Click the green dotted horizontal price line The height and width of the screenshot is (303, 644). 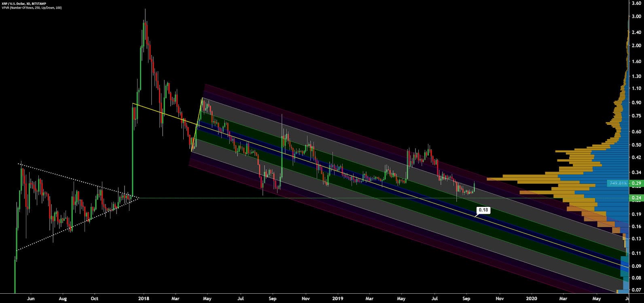[324, 198]
